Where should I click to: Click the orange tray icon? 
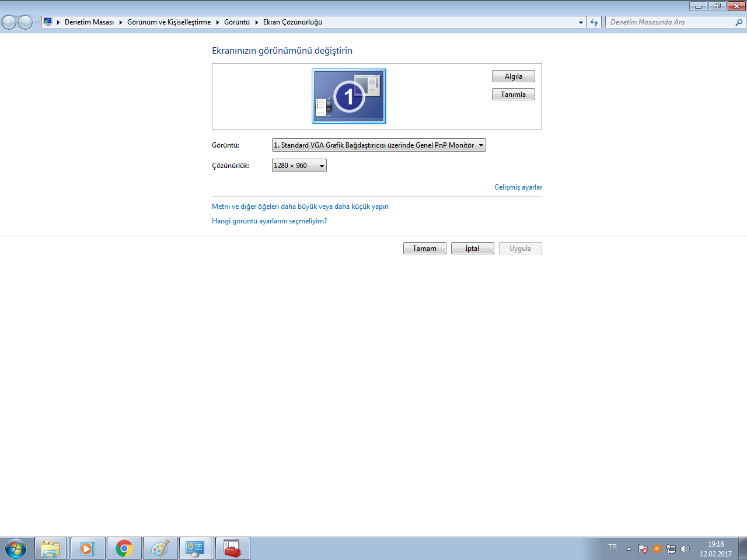tap(657, 549)
